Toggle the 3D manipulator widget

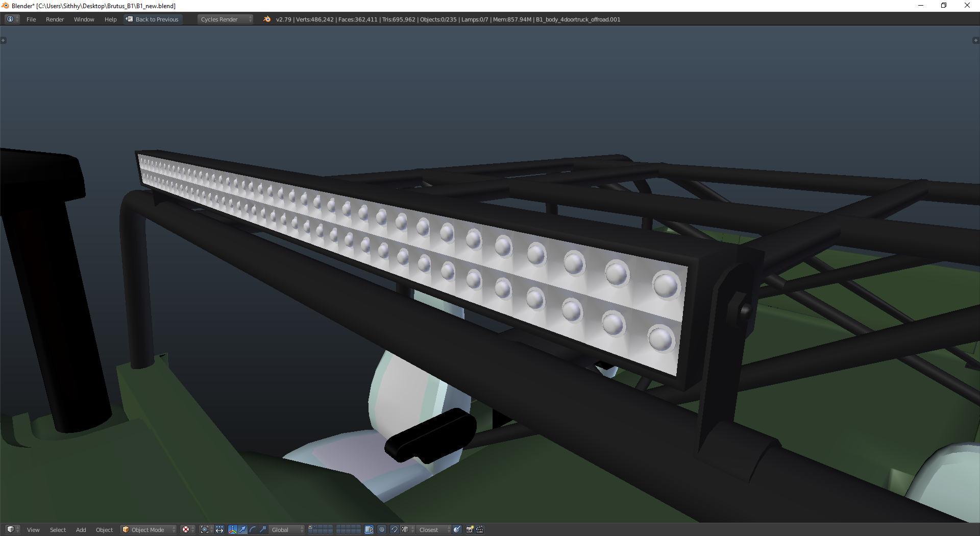233,529
